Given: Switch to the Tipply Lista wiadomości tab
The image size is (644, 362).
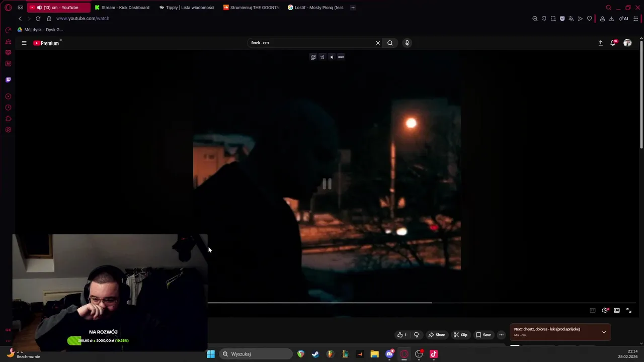Looking at the screenshot, I should click(x=187, y=8).
